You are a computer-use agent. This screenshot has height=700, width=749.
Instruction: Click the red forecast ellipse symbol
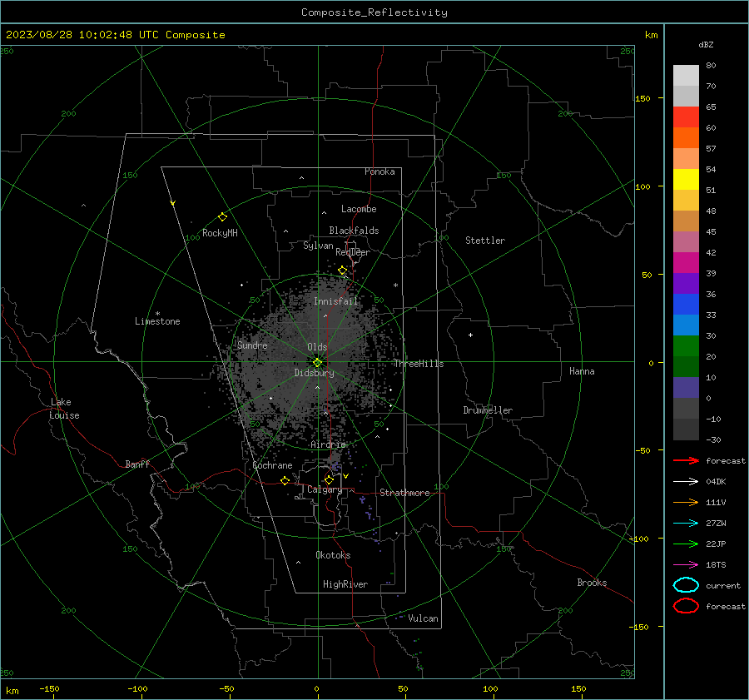686,606
